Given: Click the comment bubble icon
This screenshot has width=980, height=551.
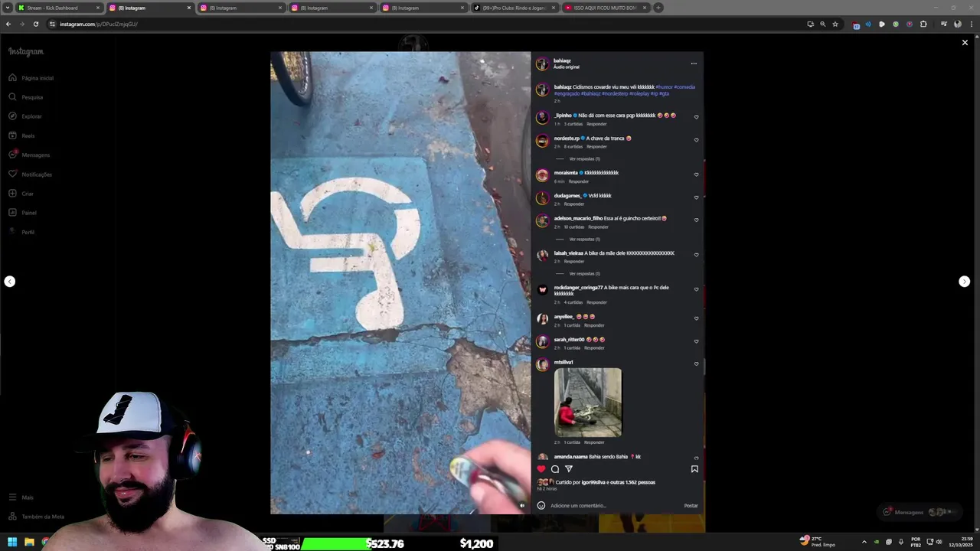Looking at the screenshot, I should coord(555,469).
